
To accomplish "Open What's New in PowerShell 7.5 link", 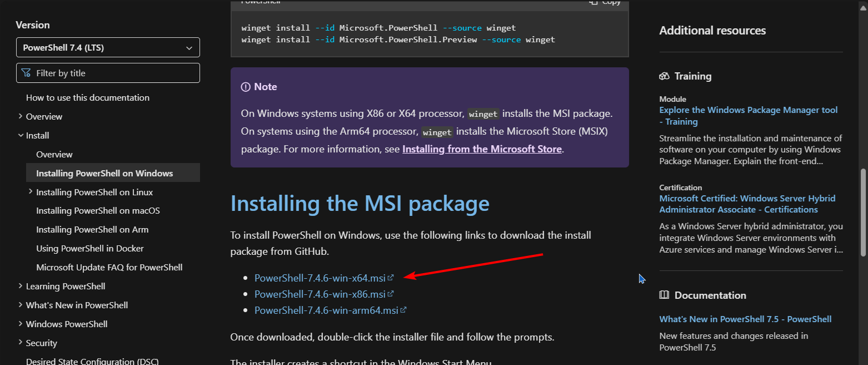I will [745, 319].
